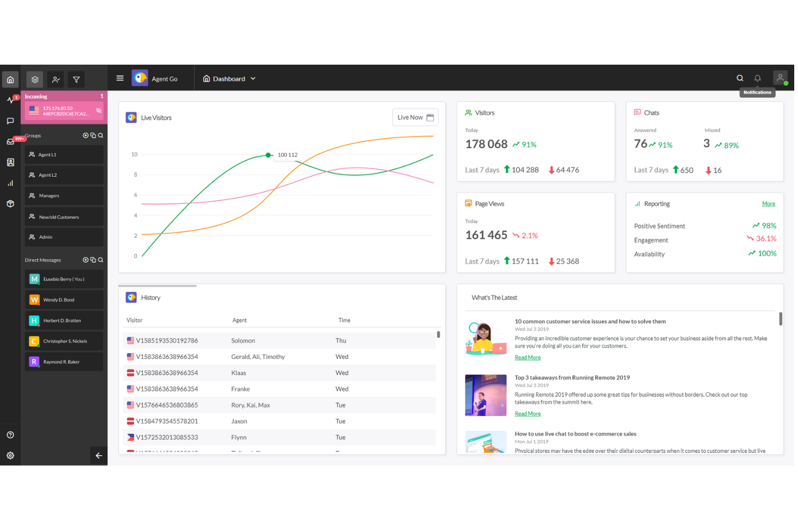
Task: Collapse the sidebar with the back arrow
Action: pyautogui.click(x=98, y=455)
